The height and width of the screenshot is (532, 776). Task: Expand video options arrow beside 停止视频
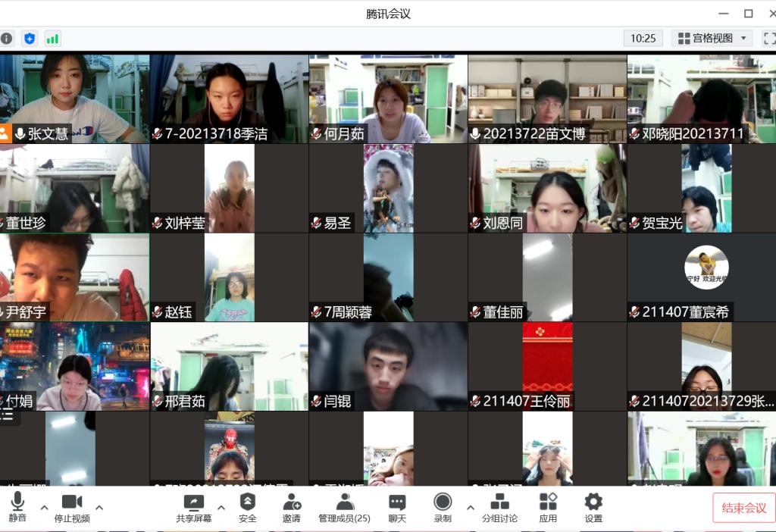[x=99, y=507]
